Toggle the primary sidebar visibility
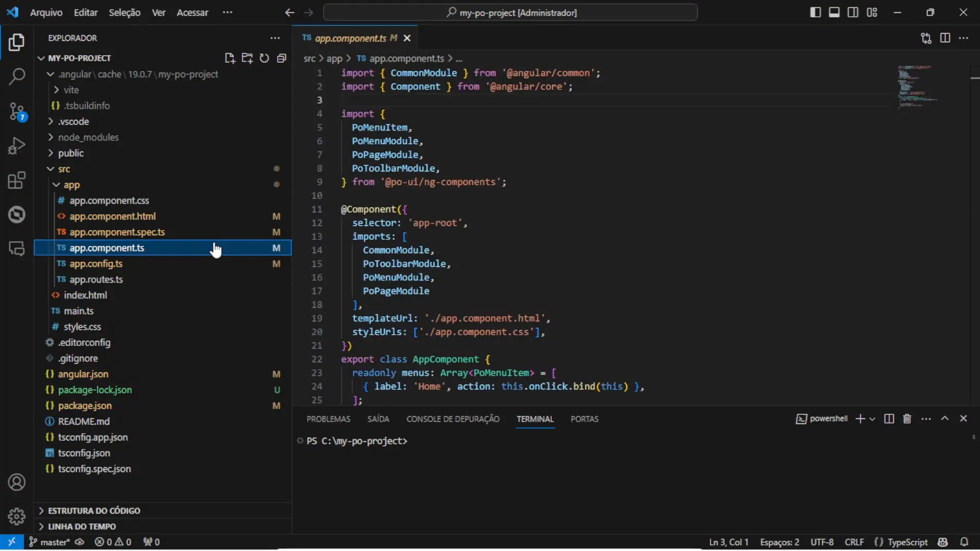 815,12
